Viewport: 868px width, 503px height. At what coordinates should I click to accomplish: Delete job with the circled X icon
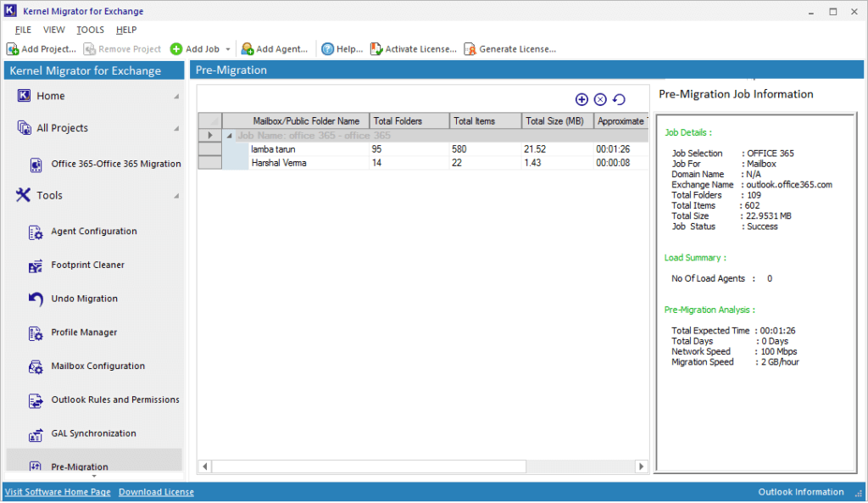click(600, 99)
